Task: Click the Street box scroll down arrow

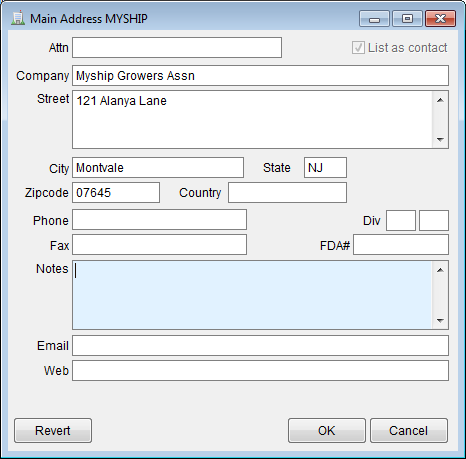Action: tap(440, 139)
